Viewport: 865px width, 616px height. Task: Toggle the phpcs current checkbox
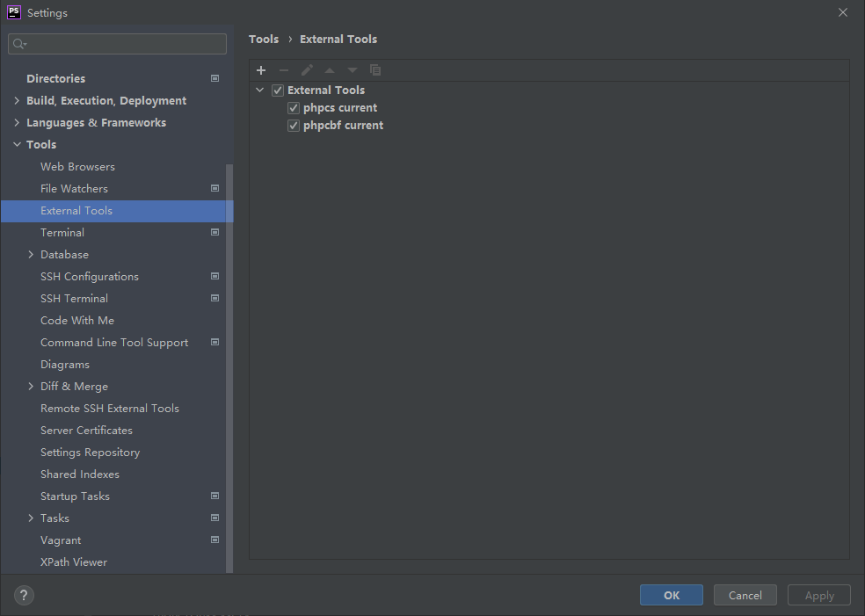(x=294, y=107)
